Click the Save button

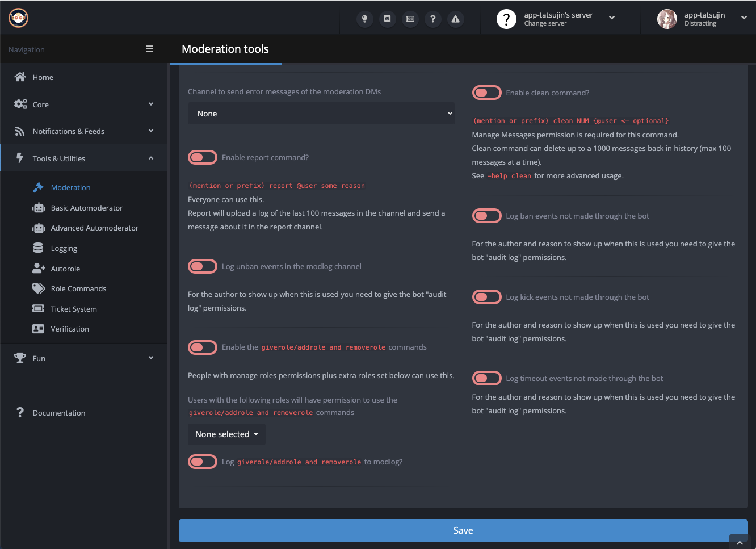point(463,530)
